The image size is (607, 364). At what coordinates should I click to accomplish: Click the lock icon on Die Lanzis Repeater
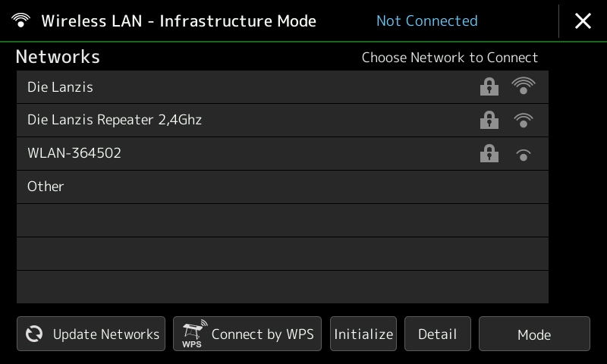[x=489, y=120]
